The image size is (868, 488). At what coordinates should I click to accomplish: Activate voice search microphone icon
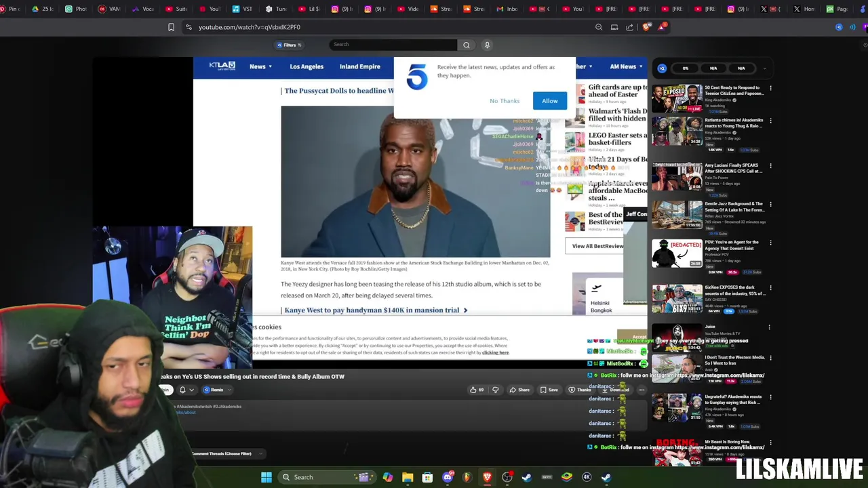[487, 45]
